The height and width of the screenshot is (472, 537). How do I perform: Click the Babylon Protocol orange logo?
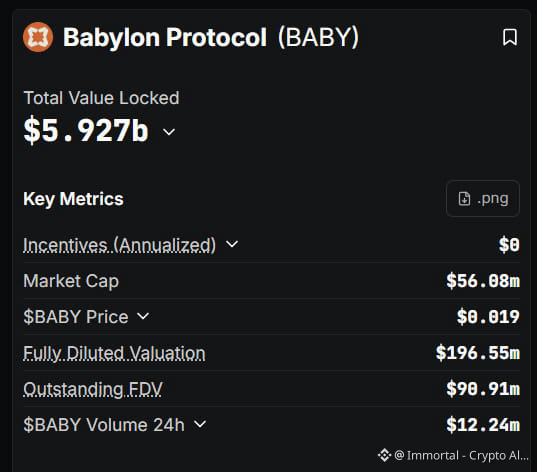38,37
